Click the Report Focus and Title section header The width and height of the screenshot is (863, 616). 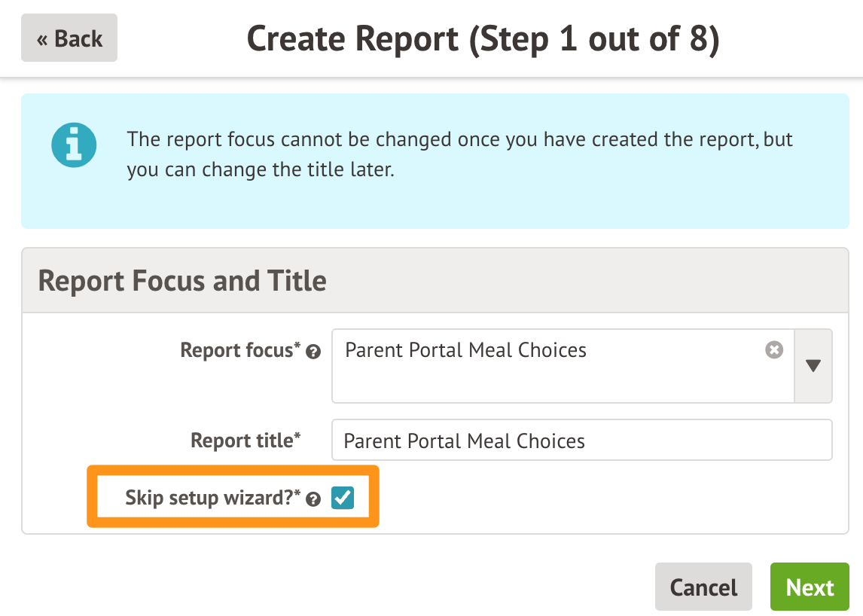pos(182,280)
